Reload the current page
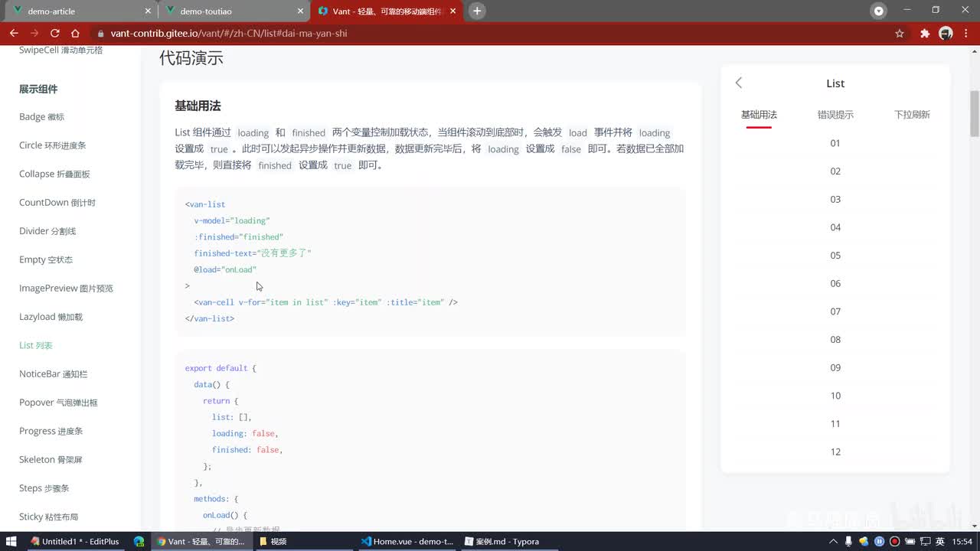Image resolution: width=980 pixels, height=551 pixels. tap(54, 33)
